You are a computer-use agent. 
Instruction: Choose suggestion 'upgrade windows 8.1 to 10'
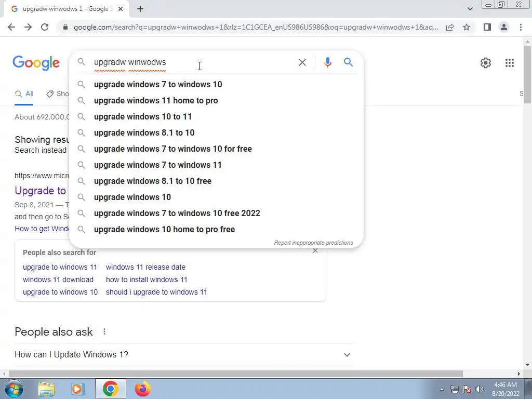pos(216,133)
